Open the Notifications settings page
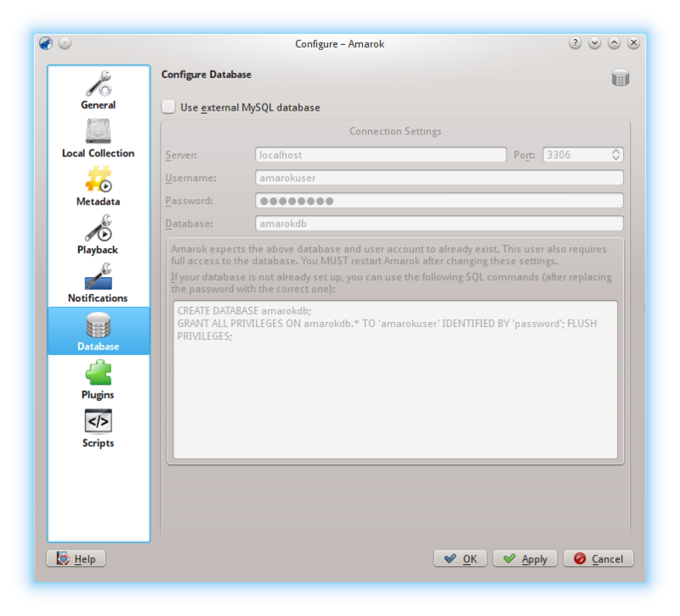This screenshot has width=680, height=616. (99, 284)
